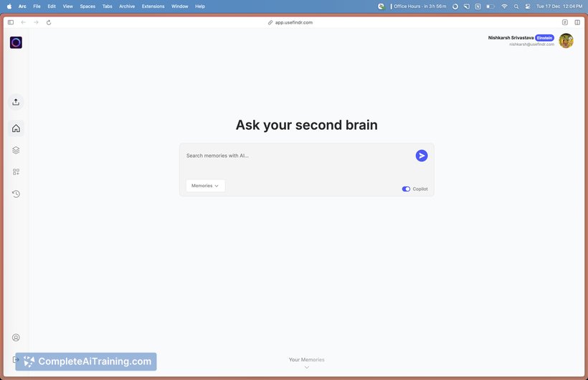Open the Help menu
The height and width of the screenshot is (380, 588).
(200, 6)
